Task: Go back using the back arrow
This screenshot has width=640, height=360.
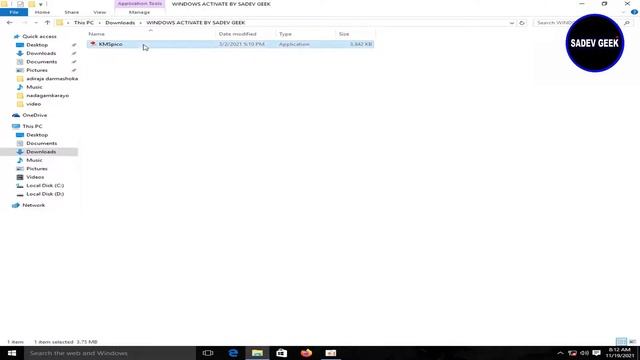Action: (x=9, y=23)
